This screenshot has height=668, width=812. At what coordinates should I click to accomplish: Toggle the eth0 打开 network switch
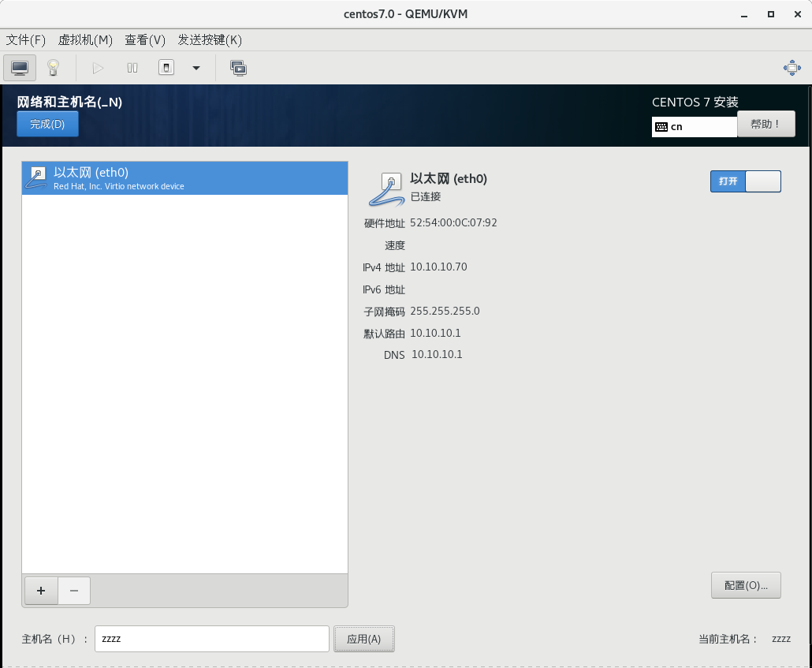click(x=745, y=181)
